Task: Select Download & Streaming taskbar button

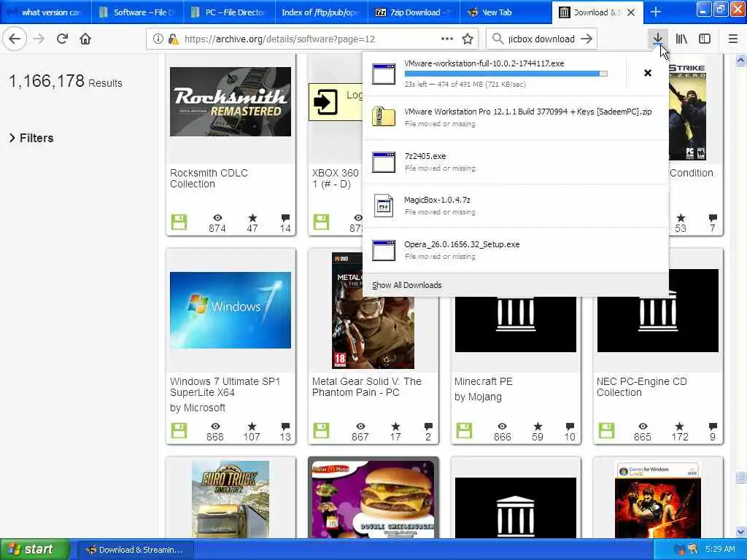Action: tap(136, 550)
